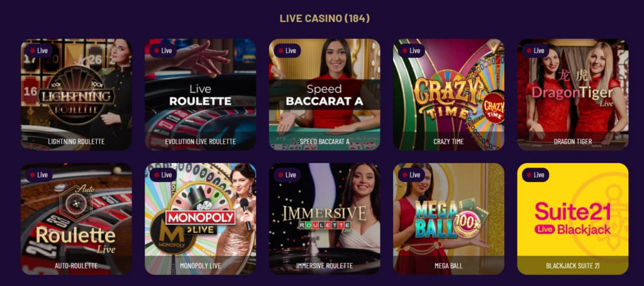644x286 pixels.
Task: Click the Live badge on Blackjack Suite 21
Action: point(535,175)
